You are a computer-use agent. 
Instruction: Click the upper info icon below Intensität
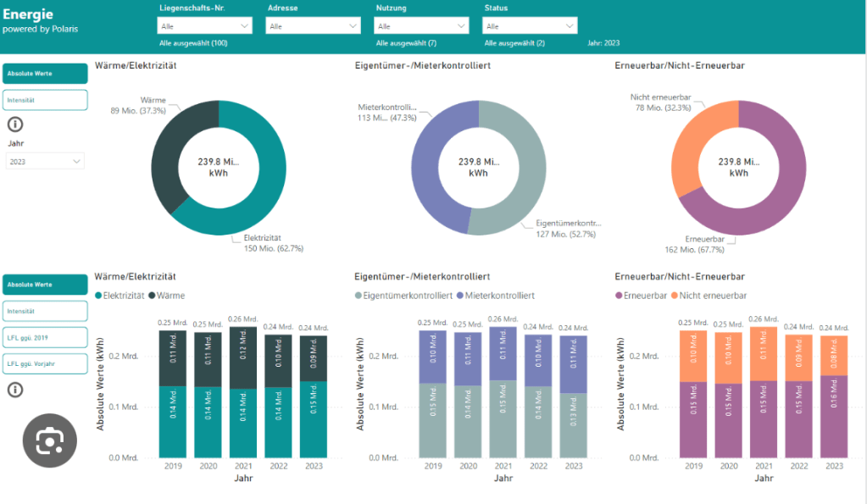click(x=14, y=125)
